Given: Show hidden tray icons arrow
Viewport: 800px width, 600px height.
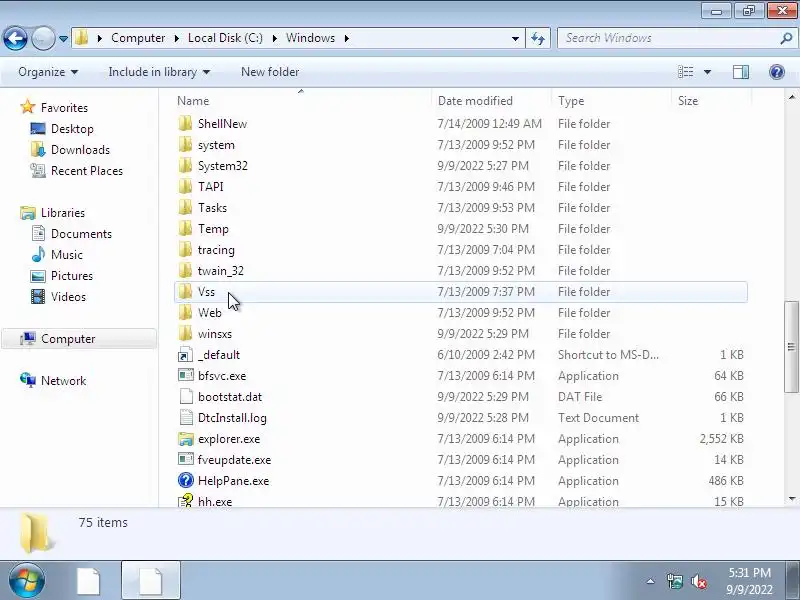Looking at the screenshot, I should pos(651,581).
